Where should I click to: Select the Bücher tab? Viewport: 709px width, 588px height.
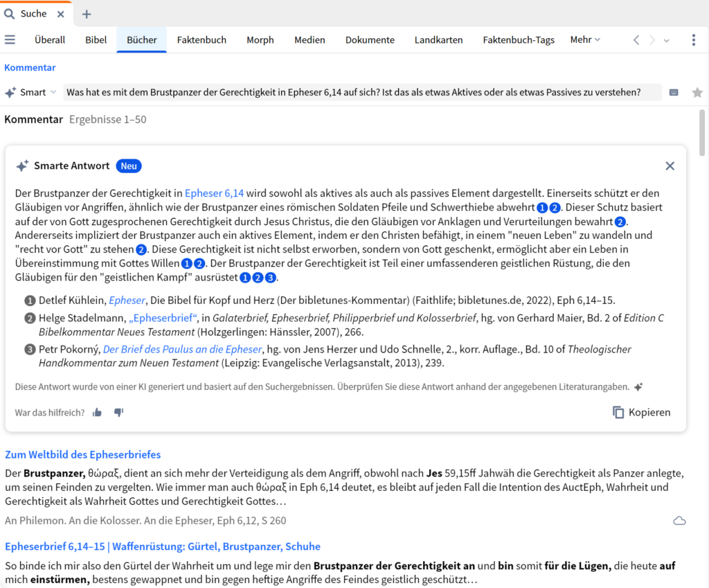pyautogui.click(x=141, y=39)
